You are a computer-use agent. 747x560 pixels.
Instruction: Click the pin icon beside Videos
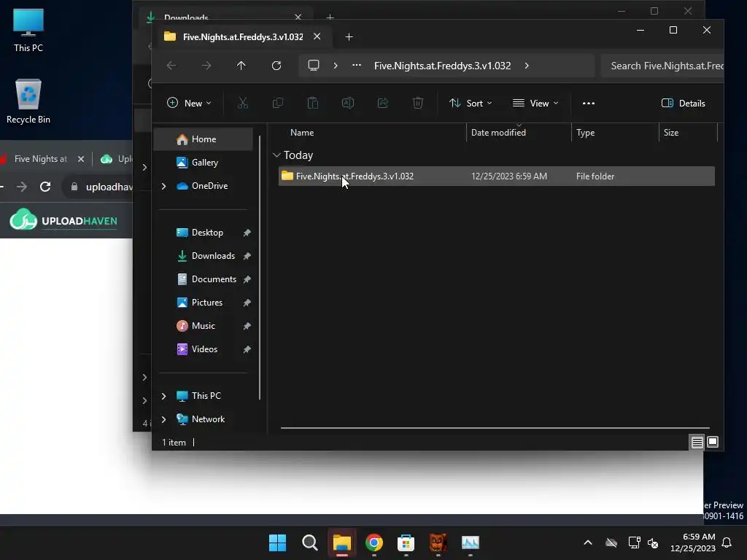click(247, 349)
